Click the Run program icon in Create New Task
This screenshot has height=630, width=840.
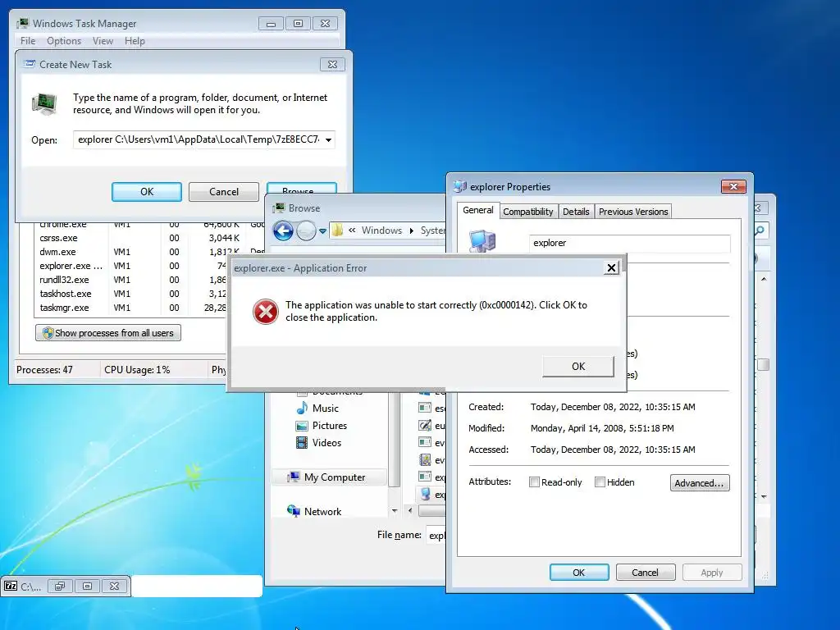pyautogui.click(x=44, y=104)
